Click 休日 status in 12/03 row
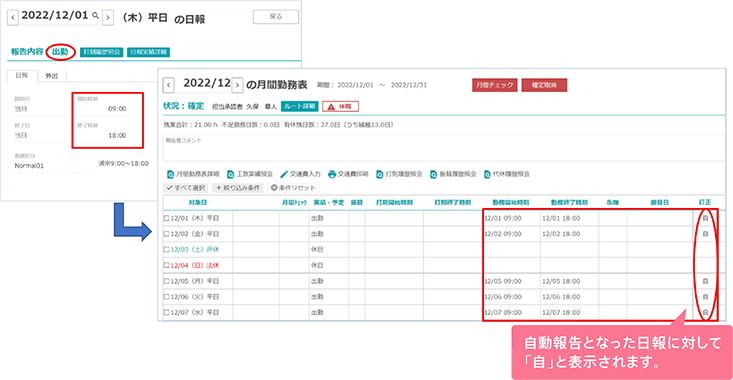 click(x=317, y=250)
